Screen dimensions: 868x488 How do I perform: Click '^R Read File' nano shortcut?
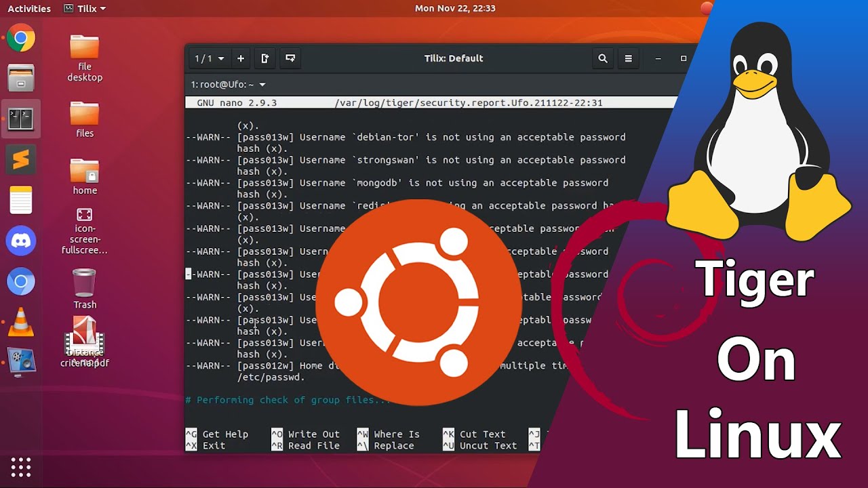[x=305, y=446]
